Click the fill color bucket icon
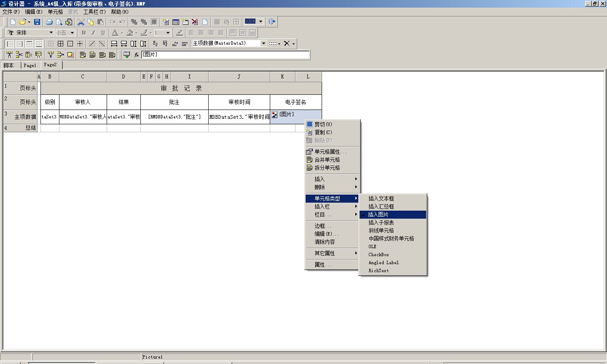 pos(130,33)
